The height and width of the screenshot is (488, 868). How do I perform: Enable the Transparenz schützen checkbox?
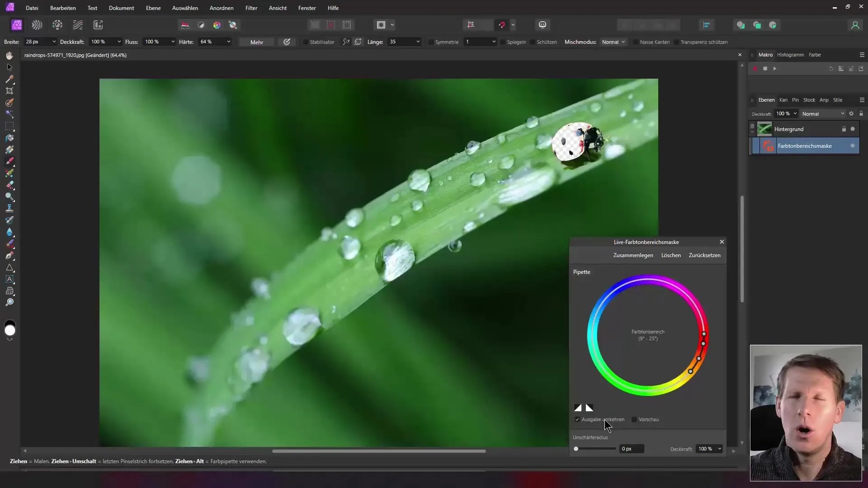676,42
